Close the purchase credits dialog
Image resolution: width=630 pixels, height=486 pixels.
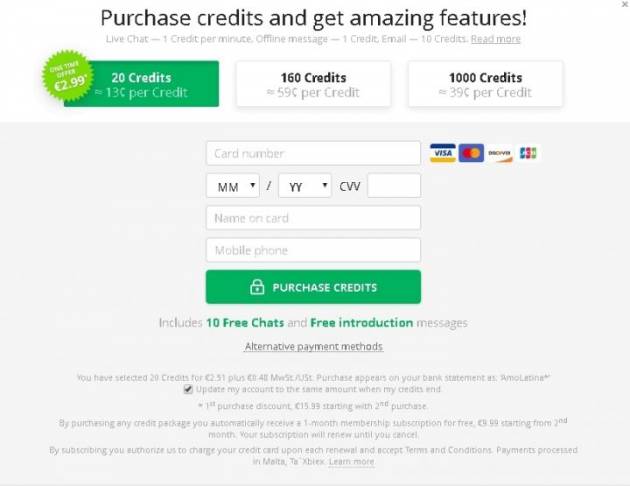625,4
